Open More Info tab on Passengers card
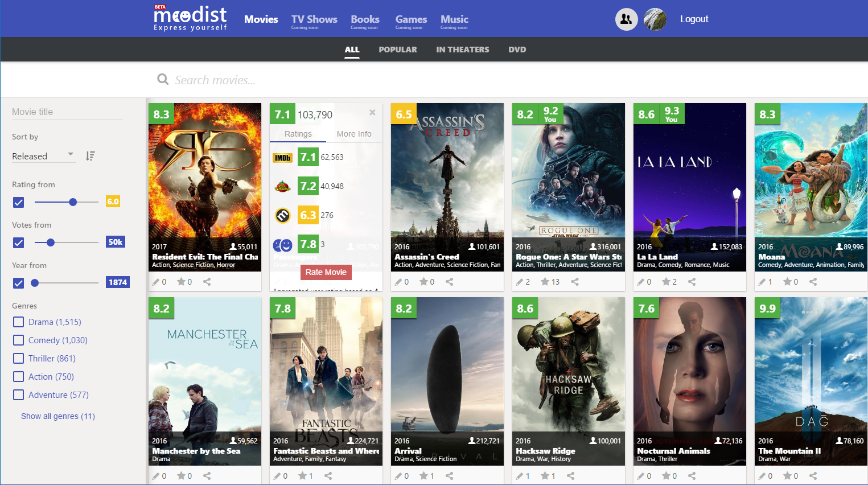The width and height of the screenshot is (868, 485). coord(354,134)
